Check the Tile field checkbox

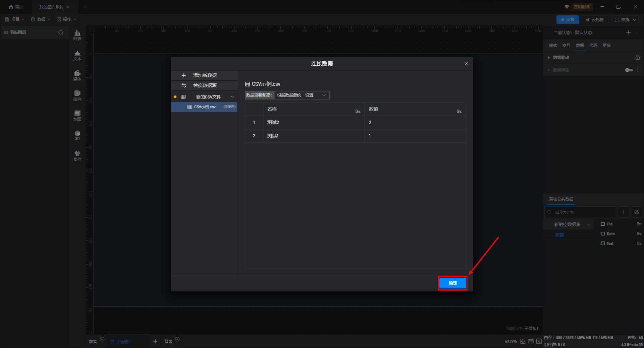603,224
